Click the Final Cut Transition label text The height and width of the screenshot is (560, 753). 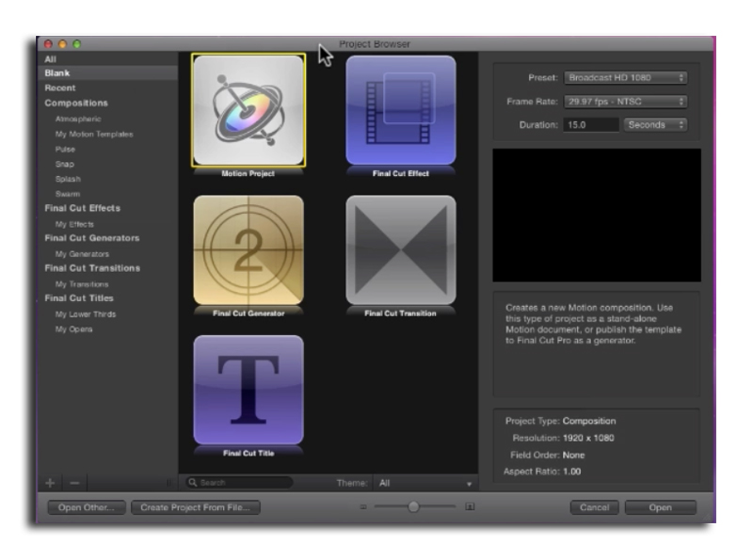401,313
